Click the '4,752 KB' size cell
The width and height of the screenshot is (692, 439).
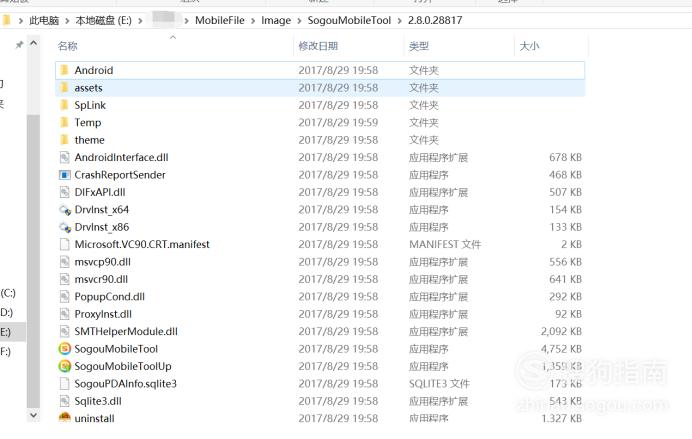pos(561,349)
